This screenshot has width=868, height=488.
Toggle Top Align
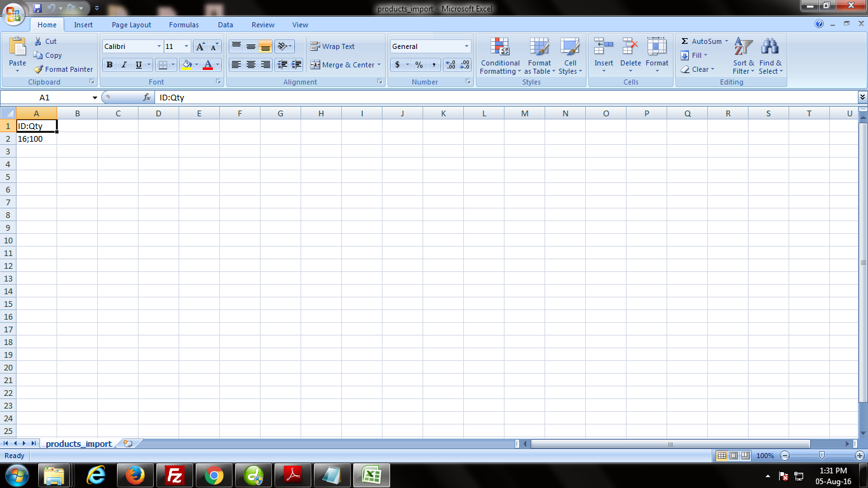(x=236, y=46)
